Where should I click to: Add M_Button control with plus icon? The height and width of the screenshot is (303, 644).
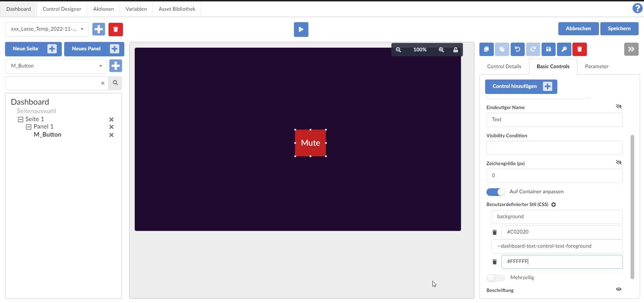(116, 66)
